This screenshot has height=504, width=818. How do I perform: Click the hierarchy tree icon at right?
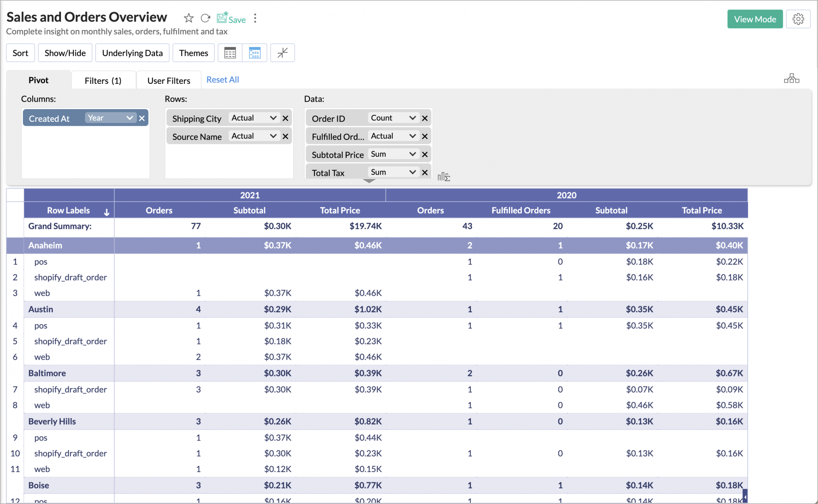tap(791, 78)
